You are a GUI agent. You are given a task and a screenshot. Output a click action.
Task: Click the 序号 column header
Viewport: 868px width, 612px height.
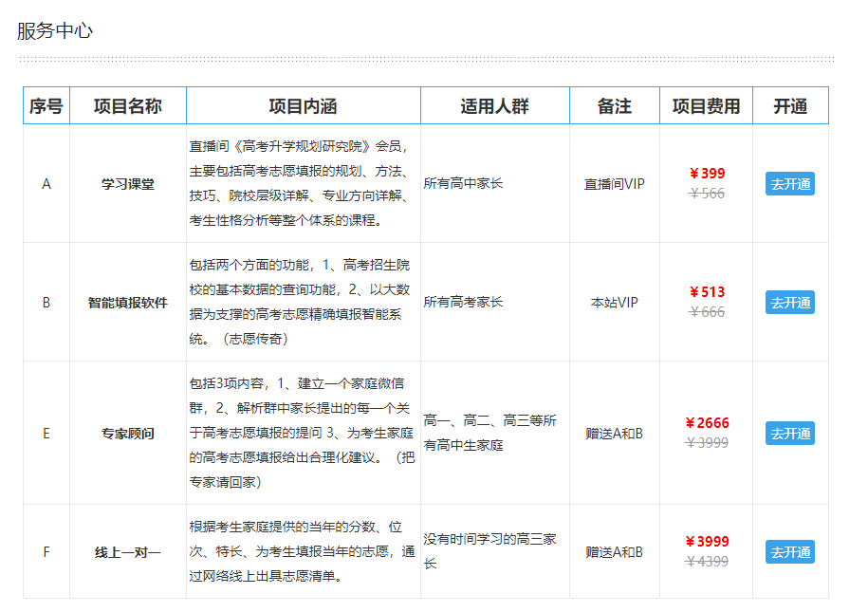pyautogui.click(x=45, y=106)
